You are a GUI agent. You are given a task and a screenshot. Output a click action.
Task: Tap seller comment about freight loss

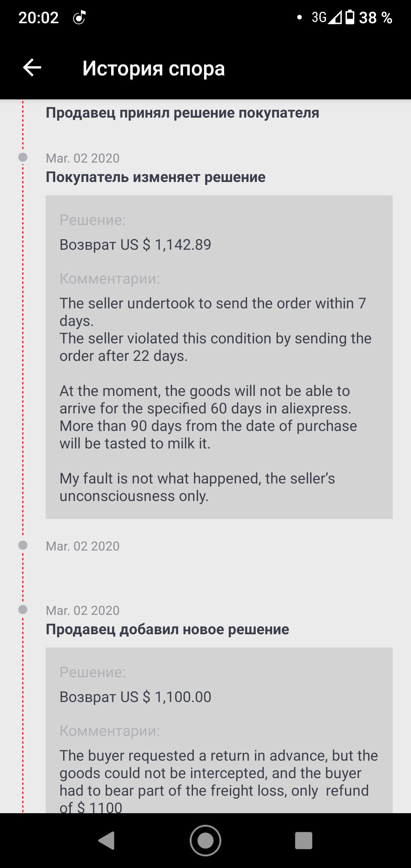coord(219,780)
